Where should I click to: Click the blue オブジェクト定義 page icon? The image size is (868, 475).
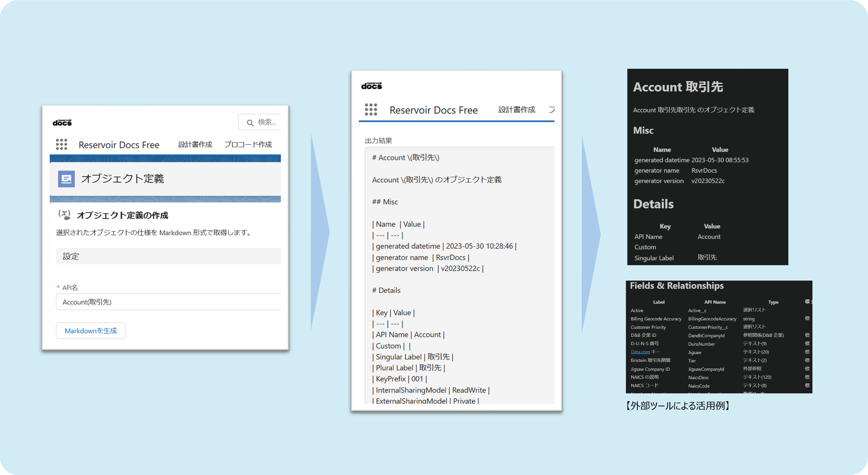[66, 179]
